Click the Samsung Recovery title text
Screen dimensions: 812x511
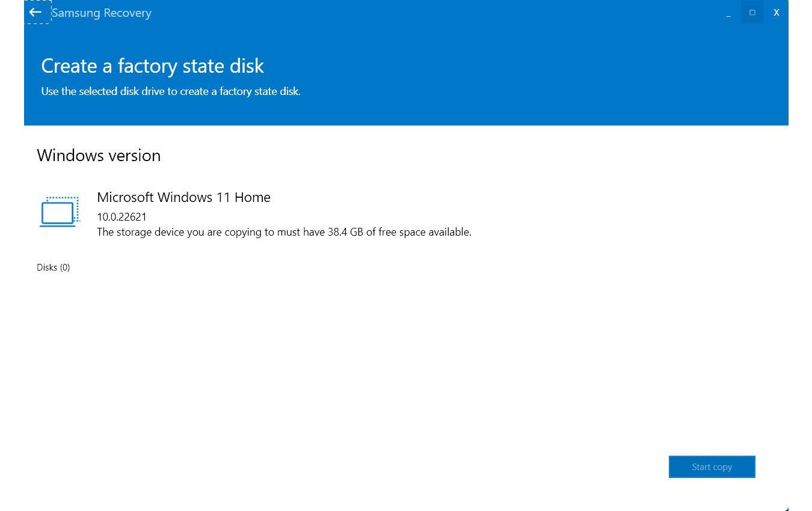tap(102, 13)
